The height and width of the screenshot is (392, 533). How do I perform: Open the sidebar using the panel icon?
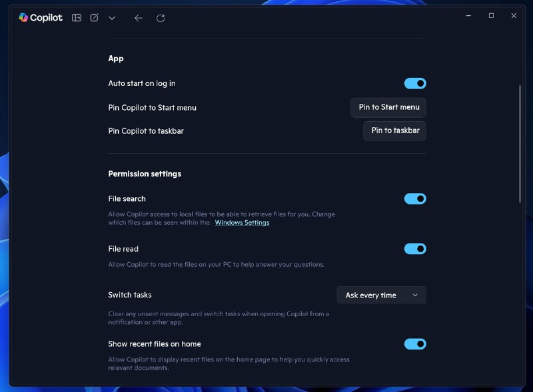[75, 18]
